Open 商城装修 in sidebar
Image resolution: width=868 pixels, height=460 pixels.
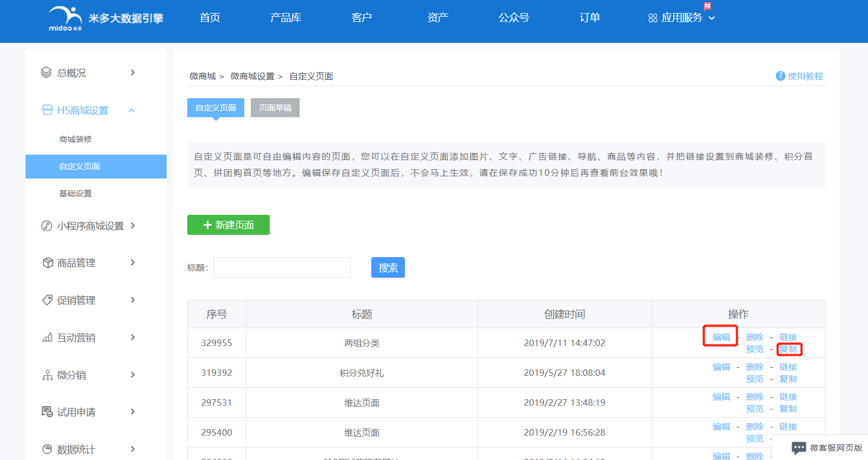coord(75,139)
